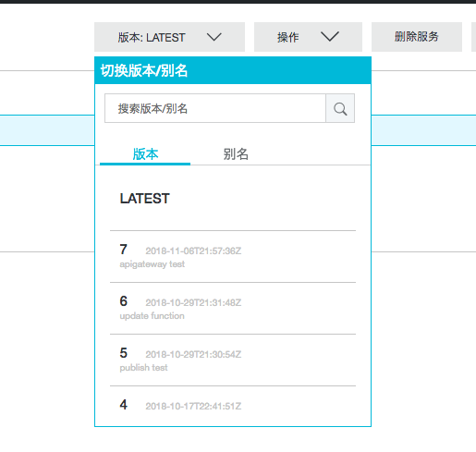Select the LATEST version entry
This screenshot has width=476, height=452.
[233, 199]
